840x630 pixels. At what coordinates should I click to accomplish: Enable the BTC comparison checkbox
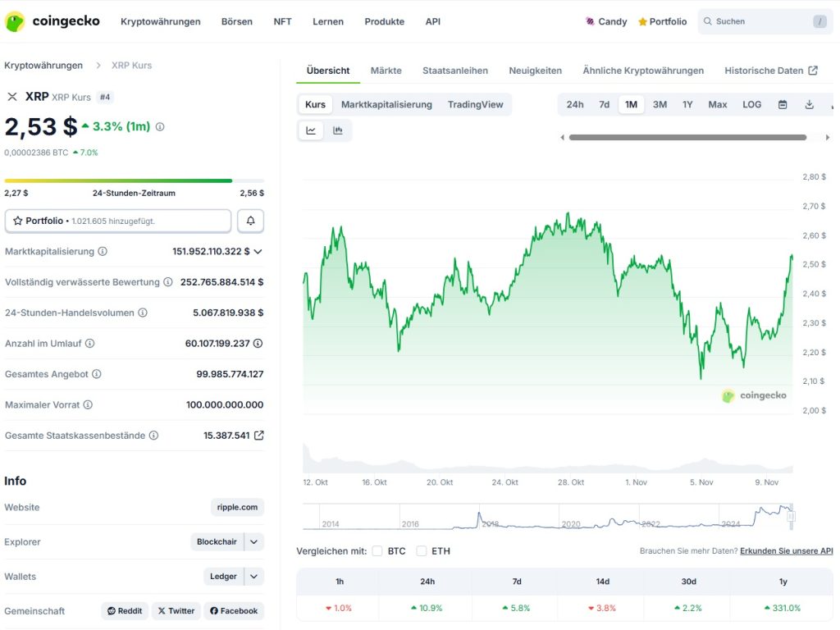[377, 550]
